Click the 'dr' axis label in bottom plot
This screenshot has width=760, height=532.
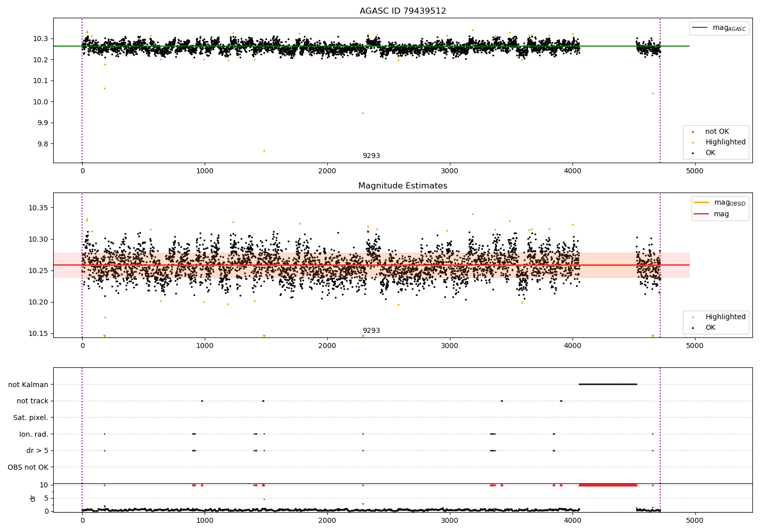pyautogui.click(x=33, y=498)
